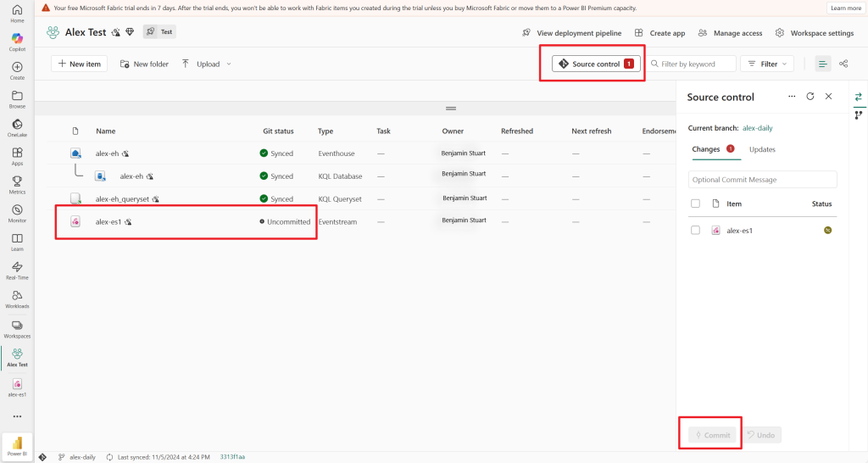Click the Refreshed column header
This screenshot has height=463, width=868.
[x=516, y=131]
